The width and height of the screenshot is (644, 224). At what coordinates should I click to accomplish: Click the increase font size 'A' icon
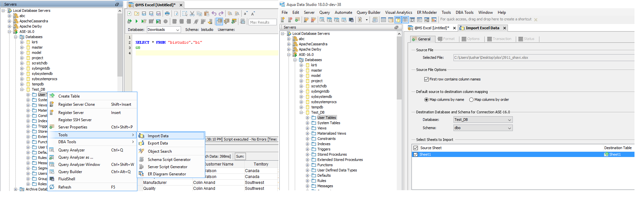click(252, 13)
